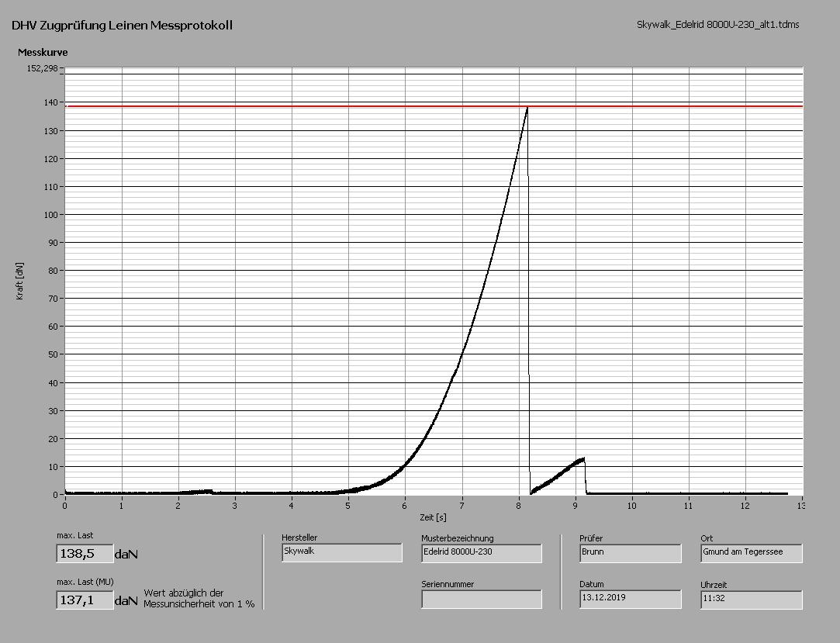The height and width of the screenshot is (643, 840).
Task: Click the Seriennummer label
Action: click(x=448, y=584)
